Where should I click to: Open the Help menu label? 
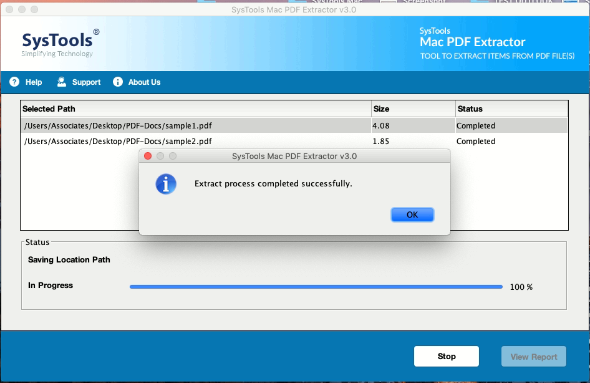pos(33,82)
